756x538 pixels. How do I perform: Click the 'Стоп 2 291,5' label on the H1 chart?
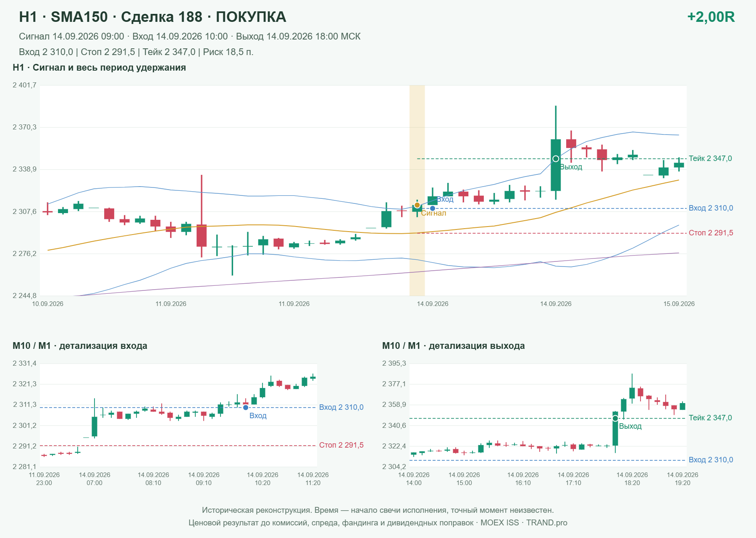click(x=711, y=233)
